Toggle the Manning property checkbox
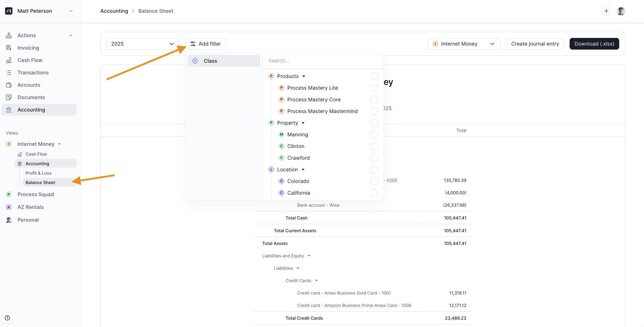 tap(374, 135)
